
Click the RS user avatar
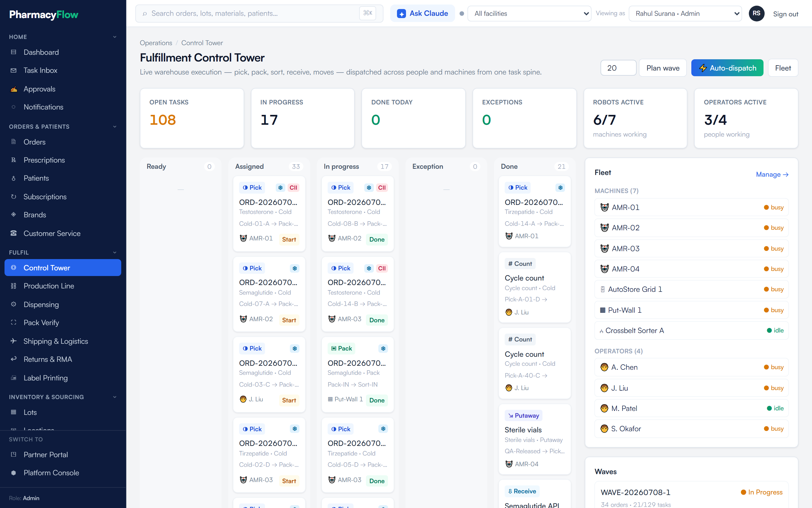click(756, 14)
